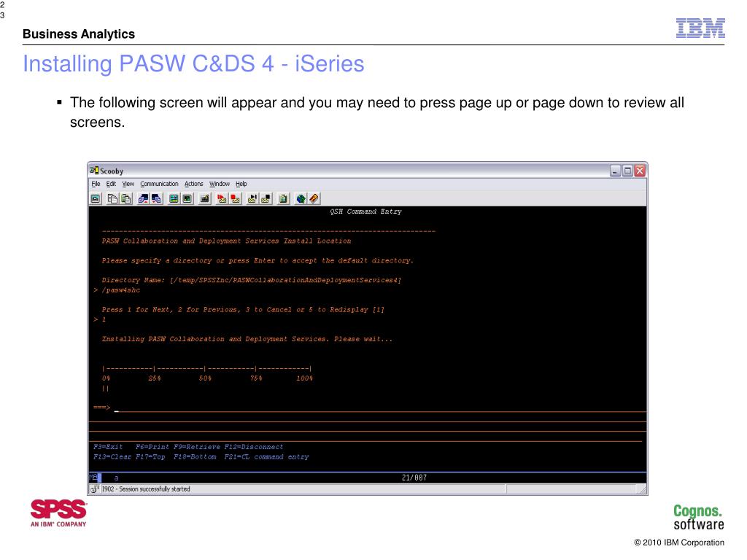Open the Edit menu
Screen dimensions: 747x560
111,184
